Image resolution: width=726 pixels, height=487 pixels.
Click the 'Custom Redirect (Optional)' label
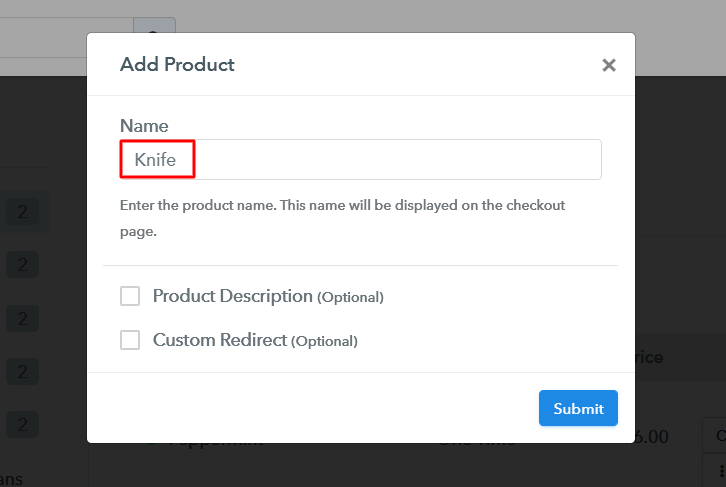coord(255,340)
